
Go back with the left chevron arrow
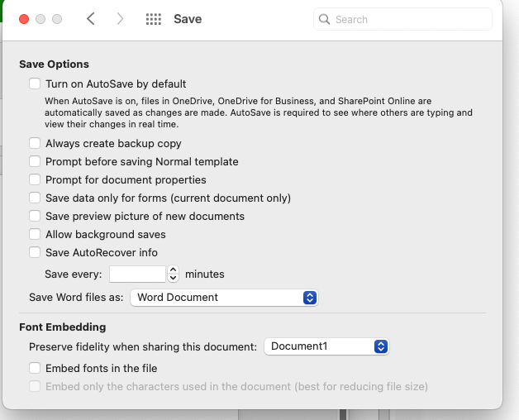[91, 19]
